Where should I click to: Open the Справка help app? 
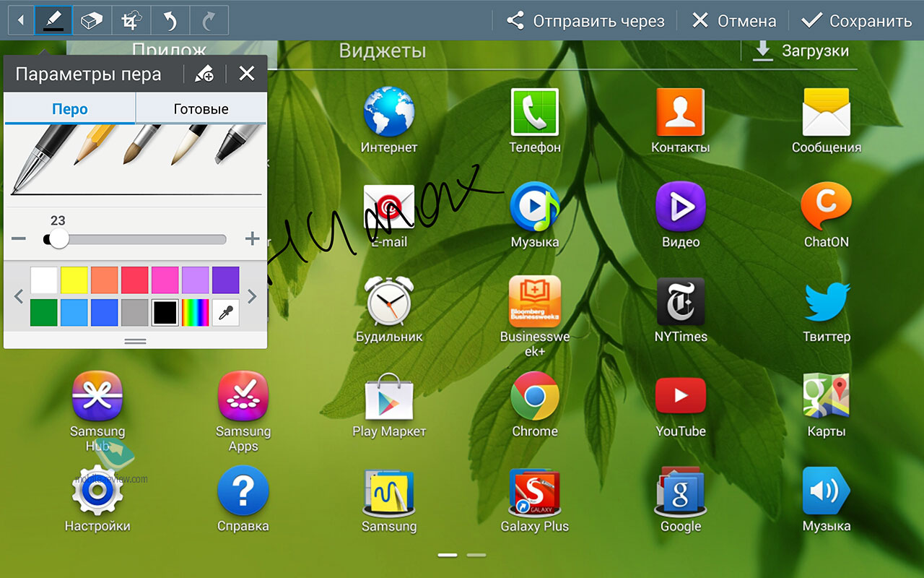(243, 499)
